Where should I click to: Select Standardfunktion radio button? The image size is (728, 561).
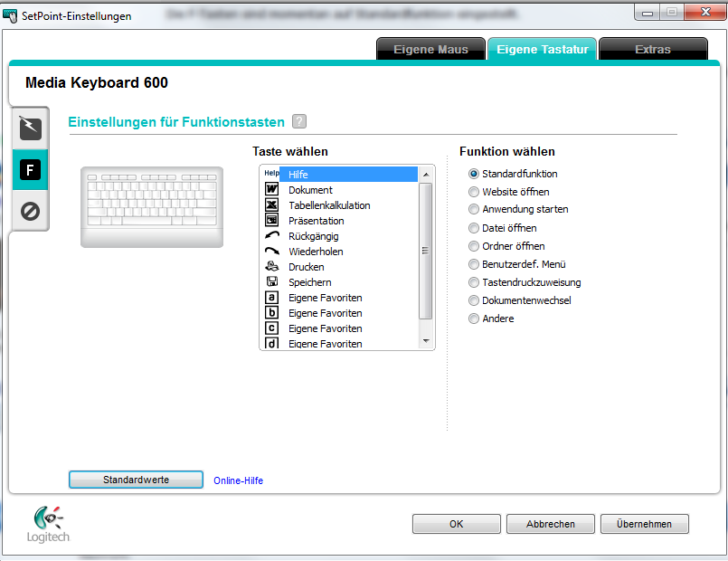(474, 174)
